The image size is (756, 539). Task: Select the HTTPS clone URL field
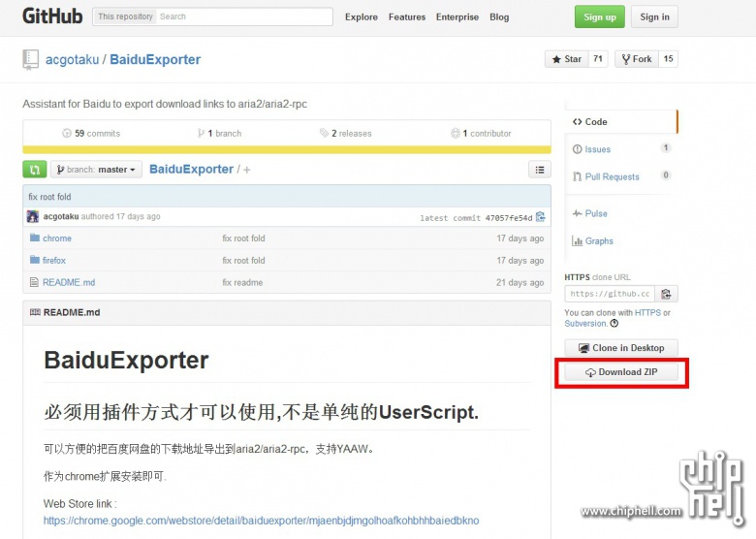[610, 294]
